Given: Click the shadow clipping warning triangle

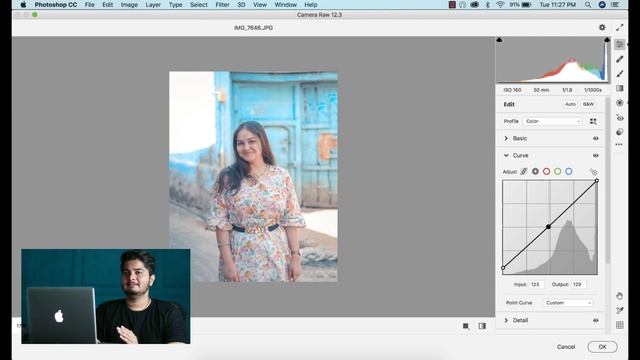Looking at the screenshot, I should point(499,40).
